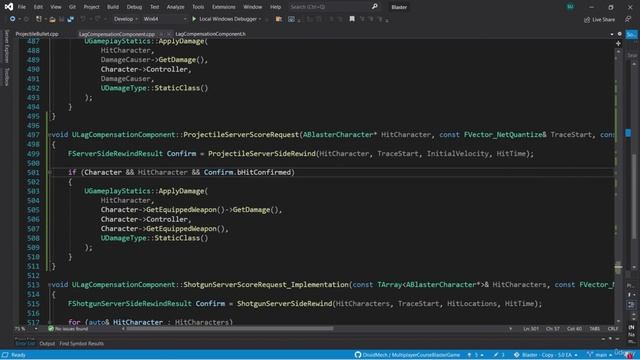Viewport: 640px width, 360px height.
Task: Open the Error List panel tab
Action: [25, 343]
